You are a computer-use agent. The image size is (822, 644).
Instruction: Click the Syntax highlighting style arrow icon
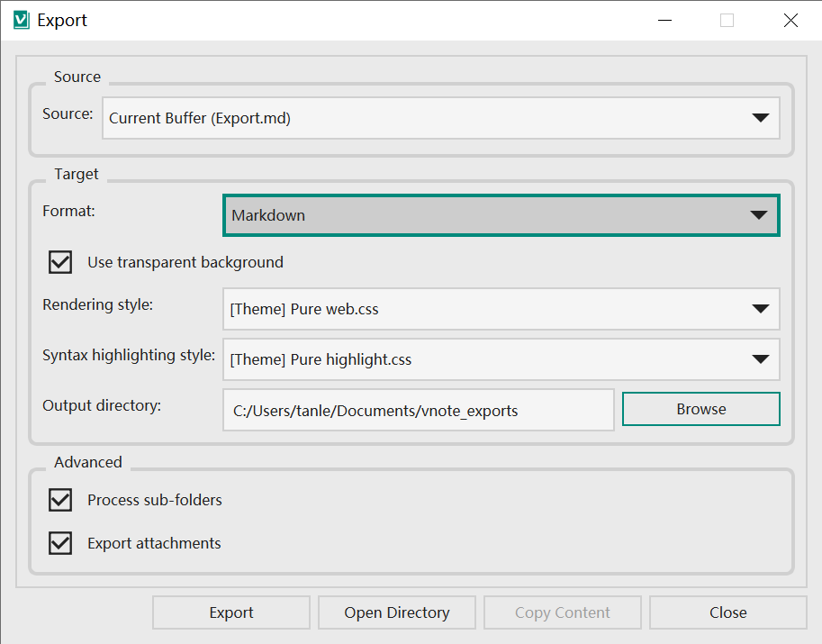tap(760, 359)
